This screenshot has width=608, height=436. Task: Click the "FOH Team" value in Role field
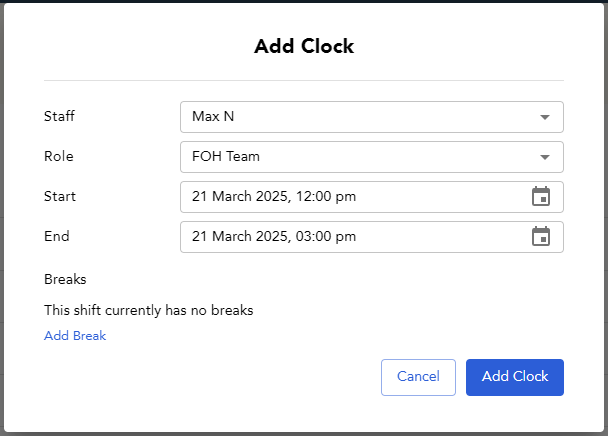pos(226,156)
